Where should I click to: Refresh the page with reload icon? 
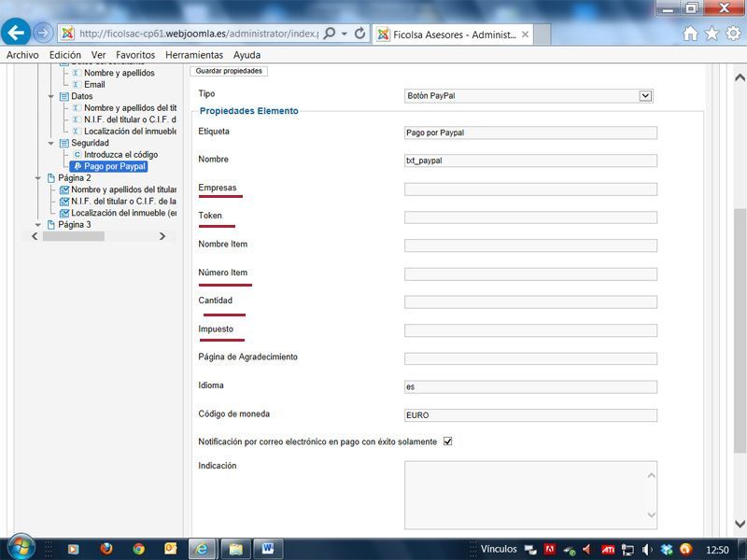(x=360, y=34)
